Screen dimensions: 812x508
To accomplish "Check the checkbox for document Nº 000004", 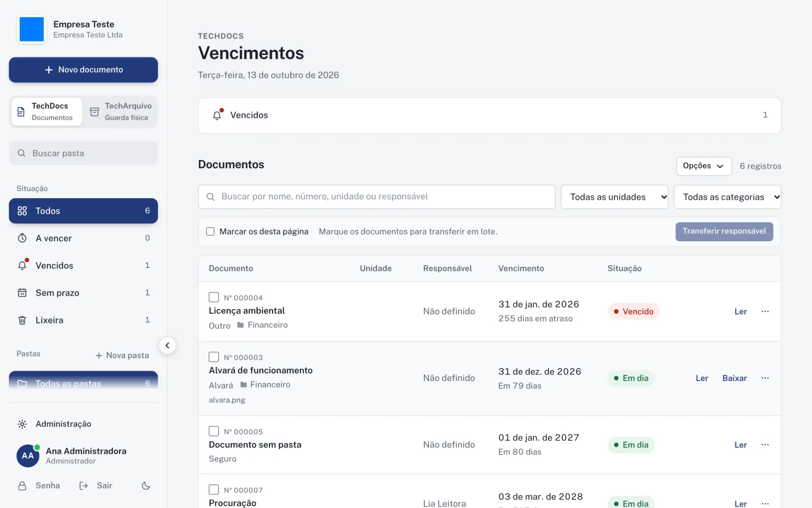I will [214, 297].
